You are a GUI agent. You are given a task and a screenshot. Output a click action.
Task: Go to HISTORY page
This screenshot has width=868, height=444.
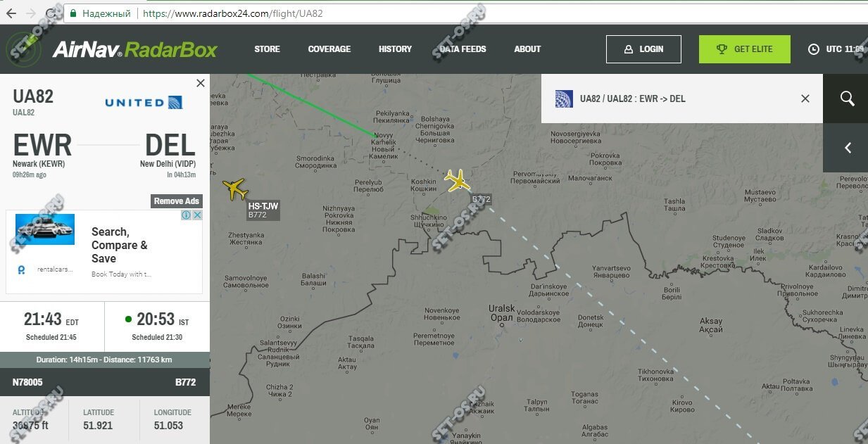395,49
